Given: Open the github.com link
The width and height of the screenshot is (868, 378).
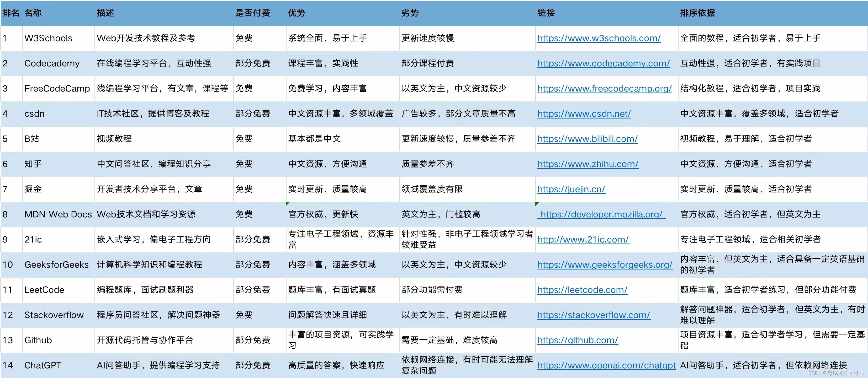Looking at the screenshot, I should tap(578, 340).
